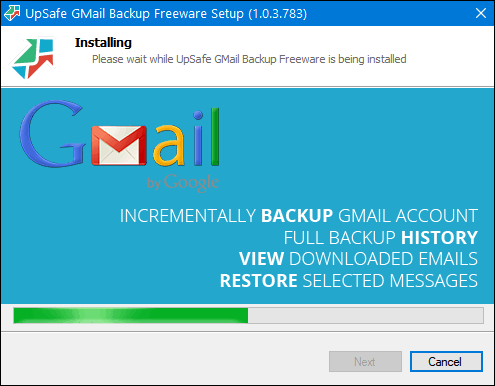This screenshot has height=386, width=495.
Task: Click the green letter l in Gmail logo
Action: click(215, 137)
